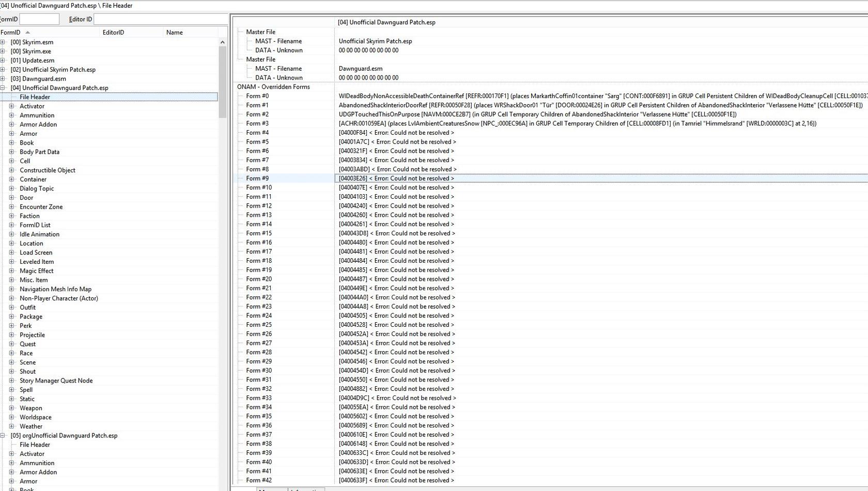This screenshot has width=868, height=491.
Task: Click the Dawnguard.esm MAST filename value
Action: pos(361,69)
